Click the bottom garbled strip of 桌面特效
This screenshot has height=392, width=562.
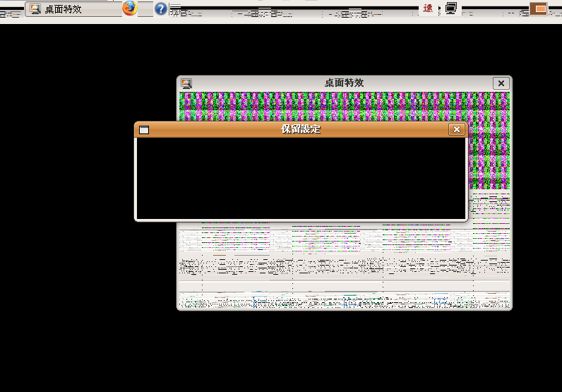tap(344, 302)
